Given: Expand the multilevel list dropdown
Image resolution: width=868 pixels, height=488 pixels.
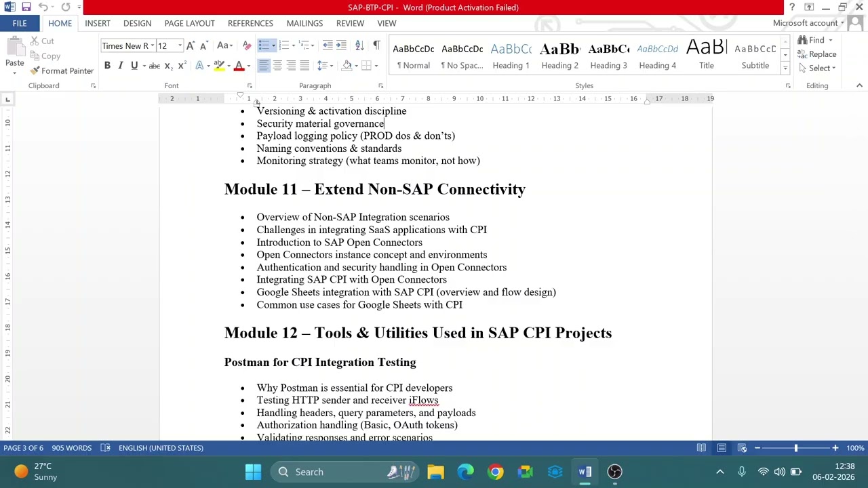Looking at the screenshot, I should click(x=312, y=45).
